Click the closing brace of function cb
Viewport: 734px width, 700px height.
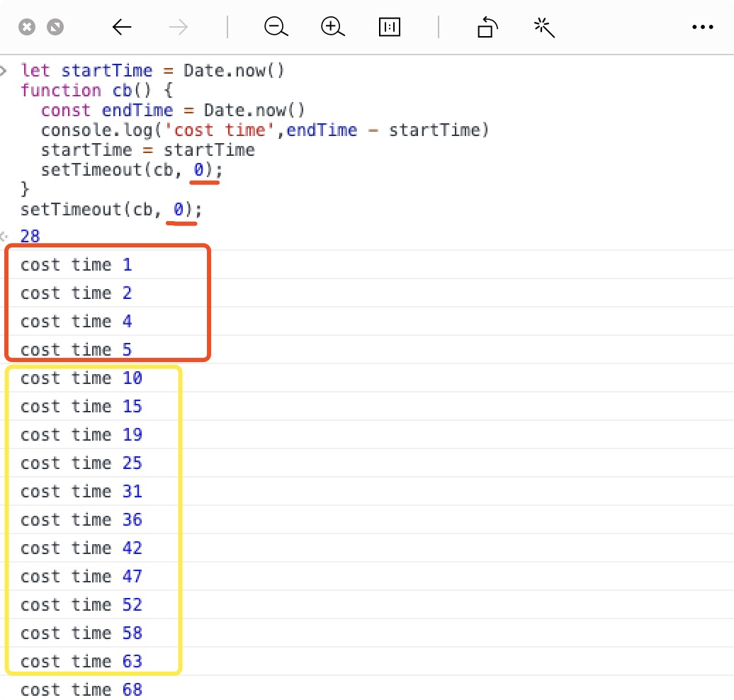point(25,189)
